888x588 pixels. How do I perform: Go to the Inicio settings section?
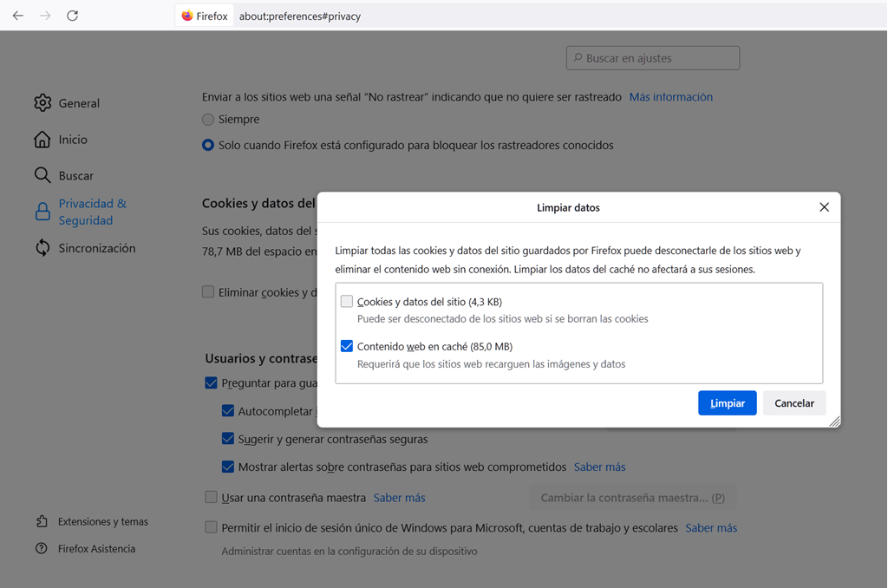pyautogui.click(x=73, y=140)
